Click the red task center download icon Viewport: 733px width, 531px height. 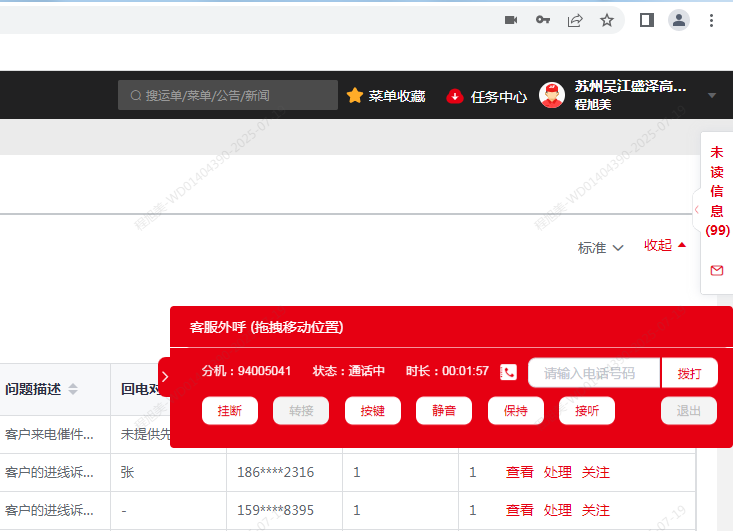pyautogui.click(x=454, y=96)
